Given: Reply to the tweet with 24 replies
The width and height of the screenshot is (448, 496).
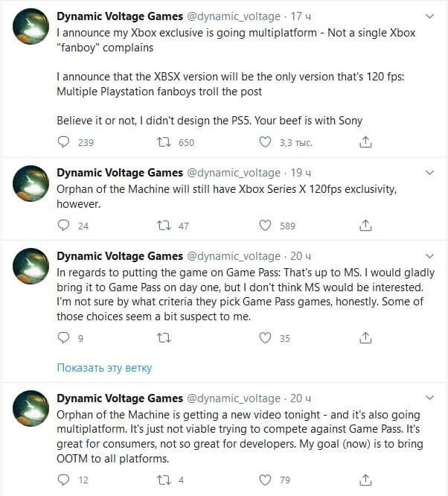Looking at the screenshot, I should 63,225.
